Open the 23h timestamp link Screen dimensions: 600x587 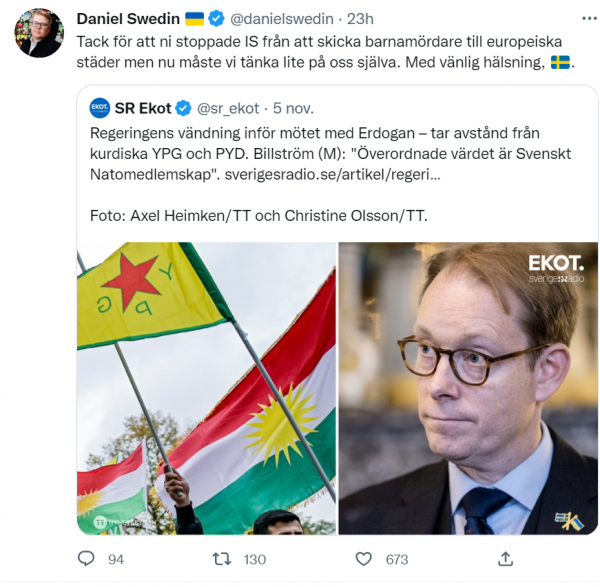click(x=360, y=19)
